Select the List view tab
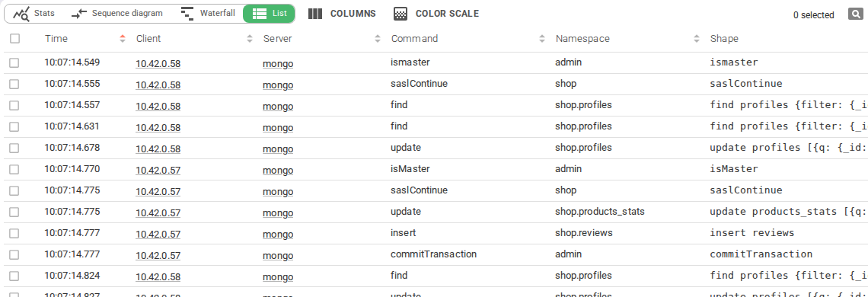The height and width of the screenshot is (297, 868). 269,13
